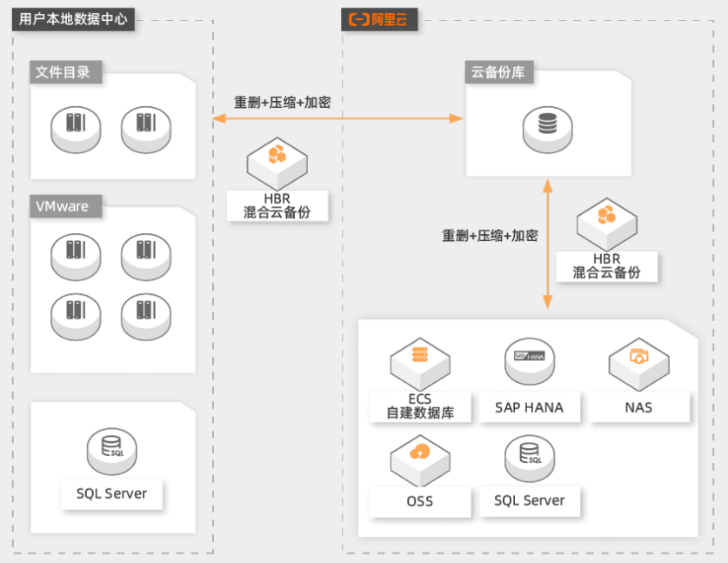Click the SQL Server label in Alibaba Cloud

[530, 500]
